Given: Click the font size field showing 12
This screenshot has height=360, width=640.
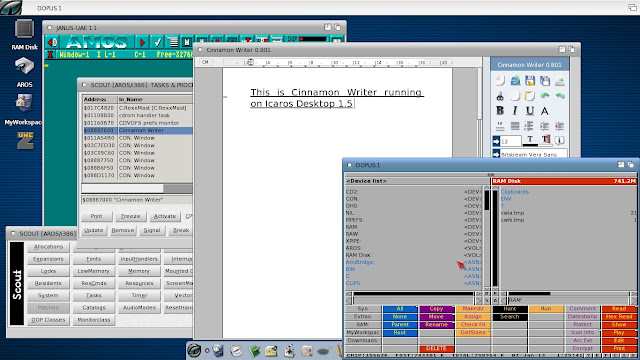Looking at the screenshot, I should [511, 141].
